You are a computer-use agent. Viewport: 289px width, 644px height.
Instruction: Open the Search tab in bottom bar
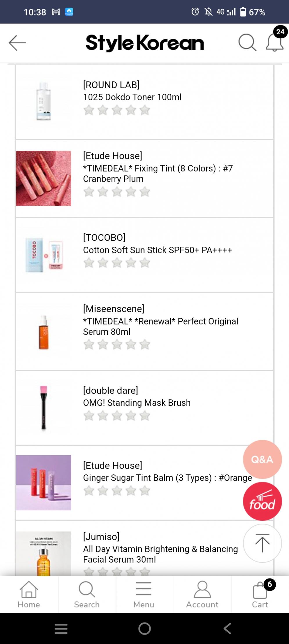(87, 595)
